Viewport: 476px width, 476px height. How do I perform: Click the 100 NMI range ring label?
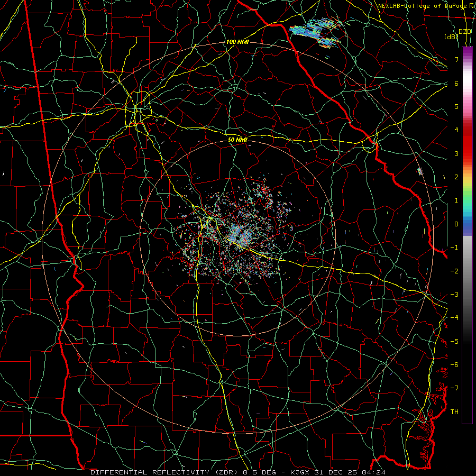pos(237,42)
